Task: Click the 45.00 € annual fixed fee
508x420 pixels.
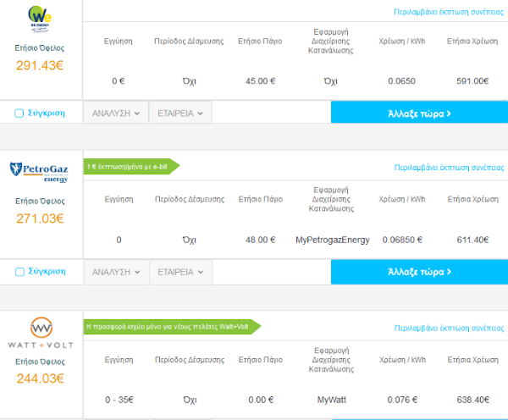Action: [x=261, y=81]
